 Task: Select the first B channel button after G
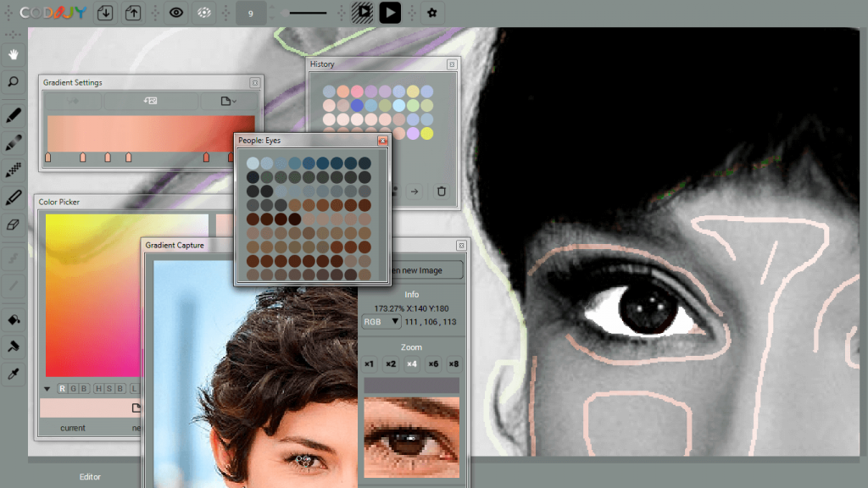(84, 389)
